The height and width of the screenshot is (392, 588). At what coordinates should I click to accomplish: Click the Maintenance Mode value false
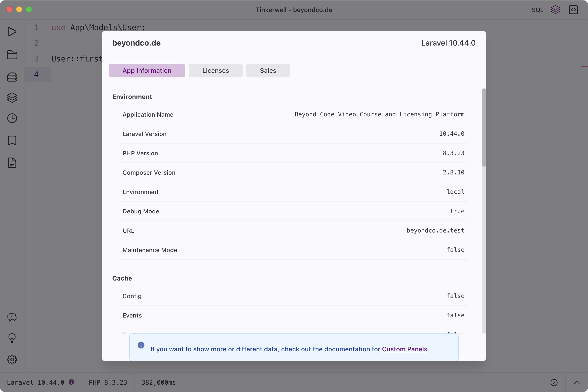[455, 250]
